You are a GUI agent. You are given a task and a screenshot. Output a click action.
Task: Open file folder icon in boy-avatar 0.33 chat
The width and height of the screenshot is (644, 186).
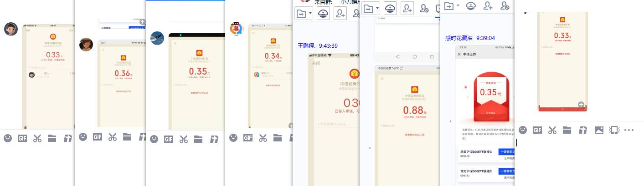click(52, 138)
